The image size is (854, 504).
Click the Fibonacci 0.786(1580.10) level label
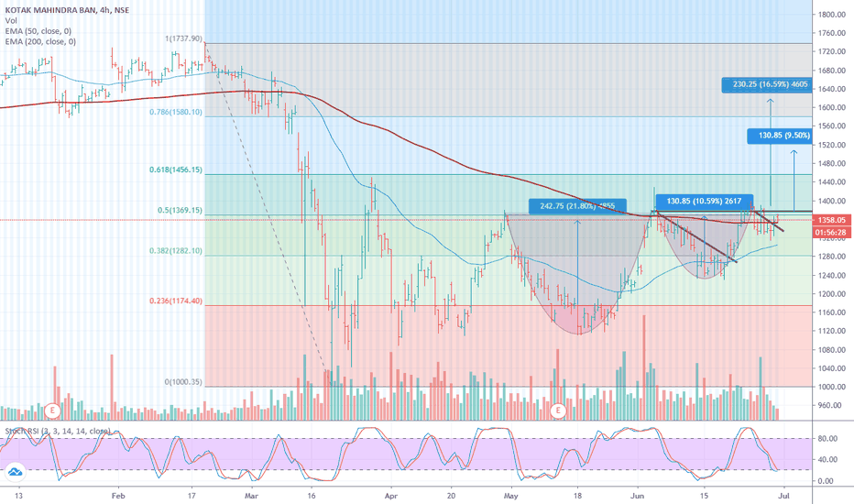click(x=176, y=112)
